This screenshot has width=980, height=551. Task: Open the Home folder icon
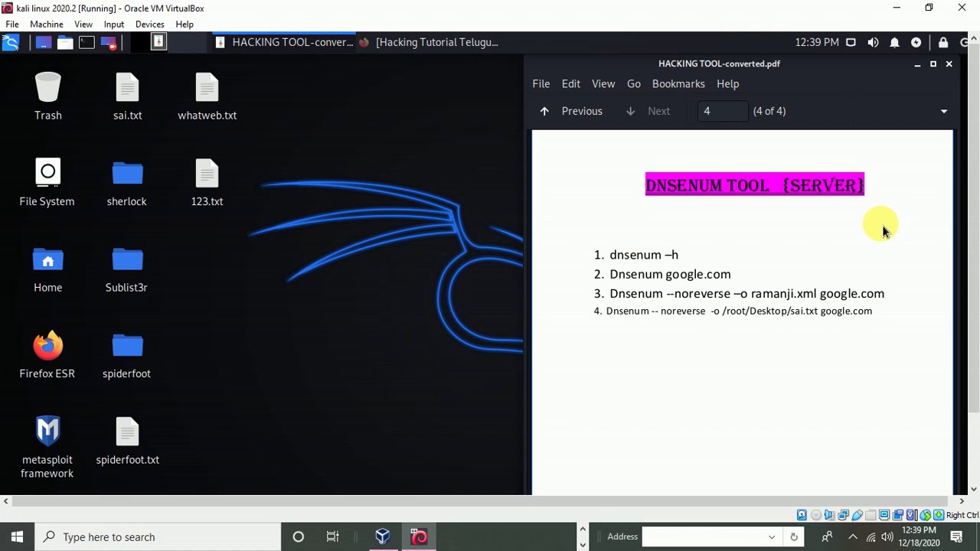[x=47, y=269]
